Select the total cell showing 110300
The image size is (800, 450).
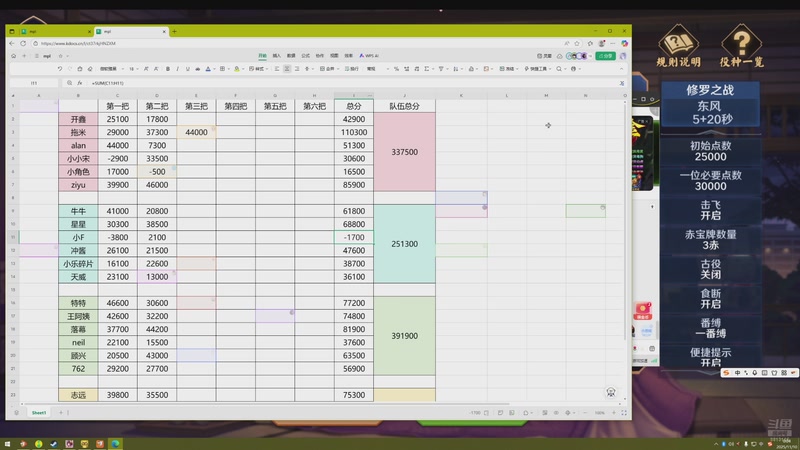tap(354, 132)
